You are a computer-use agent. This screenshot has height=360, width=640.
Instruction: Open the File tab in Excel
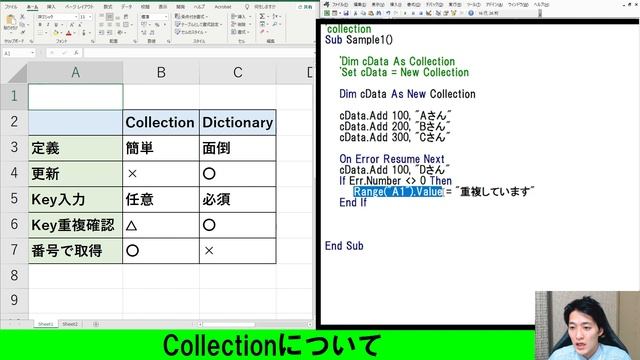pyautogui.click(x=11, y=7)
